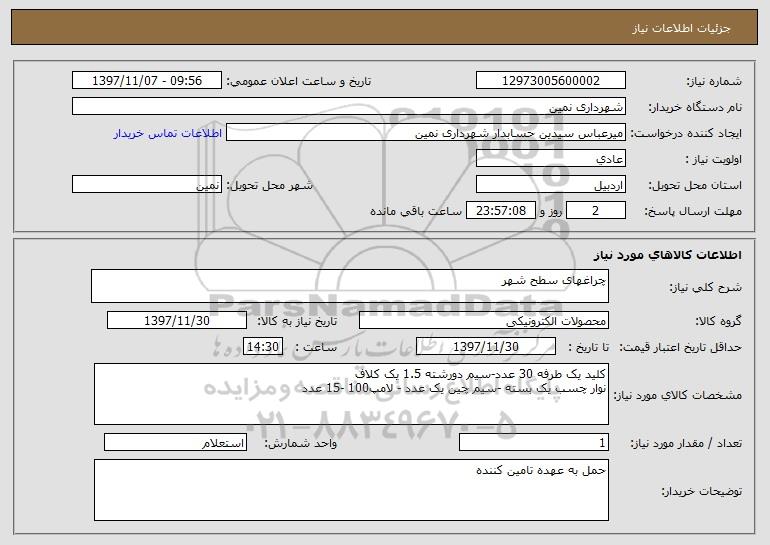
Task: Click the buyer notes box حمل به عهده تامین کننده
Action: (351, 490)
